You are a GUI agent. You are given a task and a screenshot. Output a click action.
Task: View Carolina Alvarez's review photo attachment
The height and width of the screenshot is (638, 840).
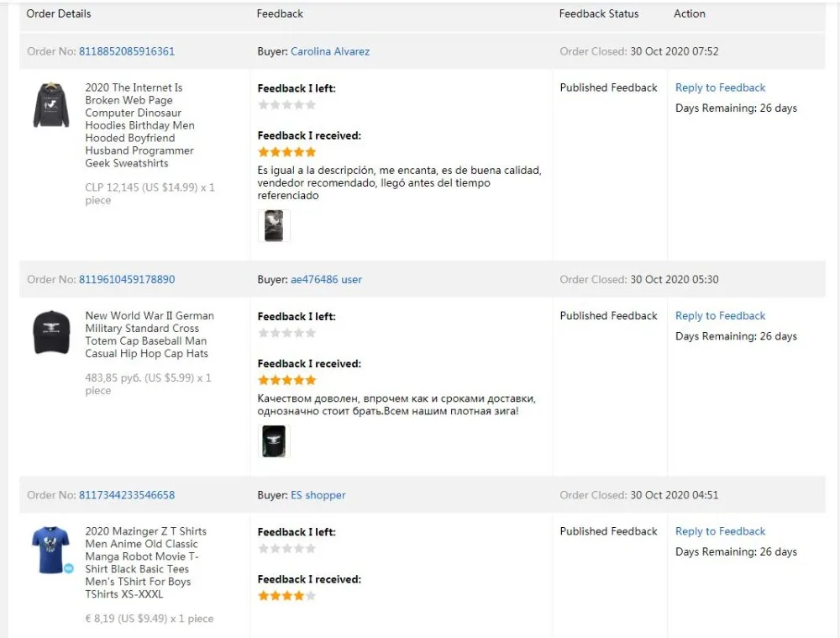coord(274,225)
